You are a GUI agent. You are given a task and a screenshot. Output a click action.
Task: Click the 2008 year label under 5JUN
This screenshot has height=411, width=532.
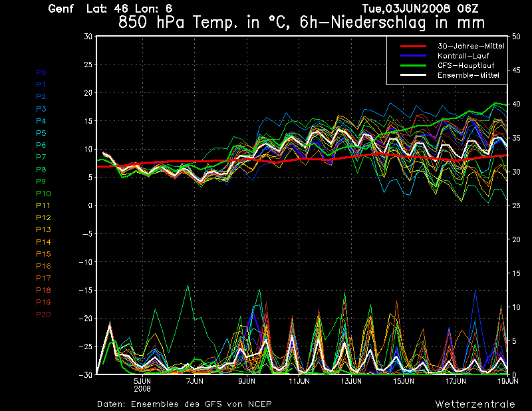[142, 388]
